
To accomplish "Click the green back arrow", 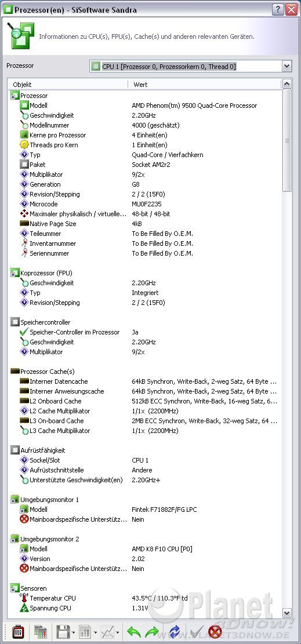I will [133, 631].
